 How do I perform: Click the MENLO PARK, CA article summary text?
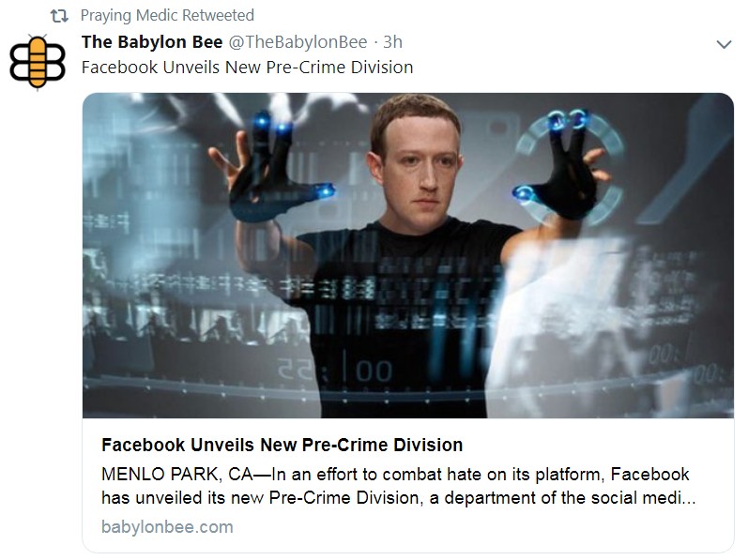[398, 486]
